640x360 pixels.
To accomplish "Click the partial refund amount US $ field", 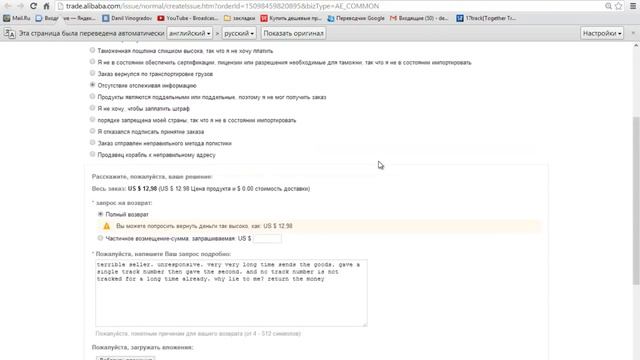I will point(267,238).
